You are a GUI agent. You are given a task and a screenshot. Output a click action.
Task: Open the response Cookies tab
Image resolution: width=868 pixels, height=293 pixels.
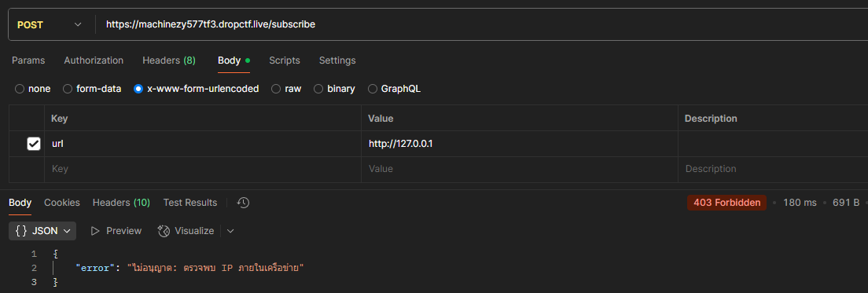tap(62, 203)
